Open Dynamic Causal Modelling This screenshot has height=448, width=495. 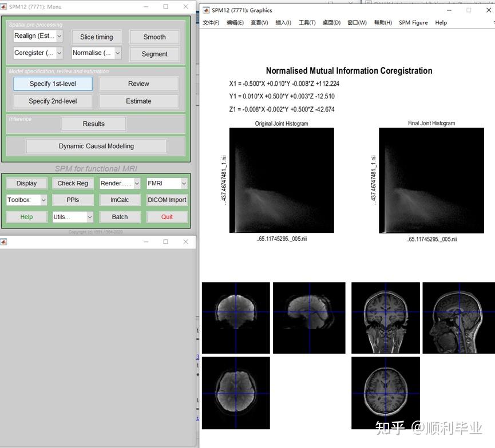(x=96, y=146)
